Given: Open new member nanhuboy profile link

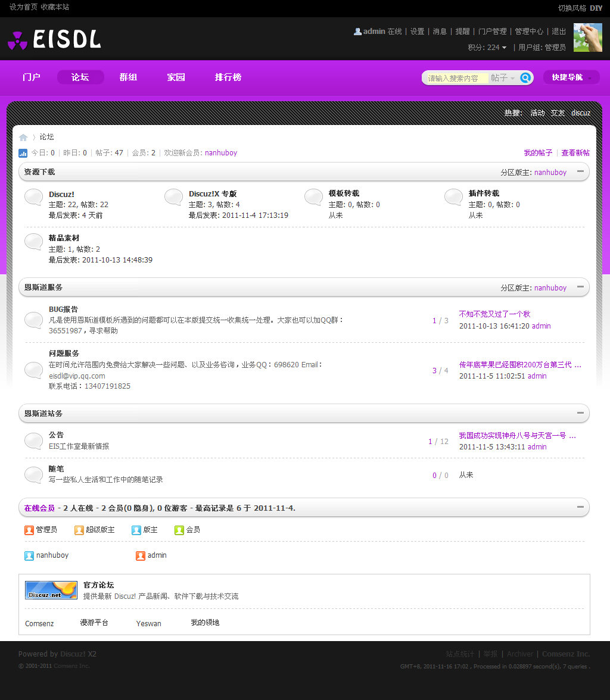Looking at the screenshot, I should tap(221, 152).
